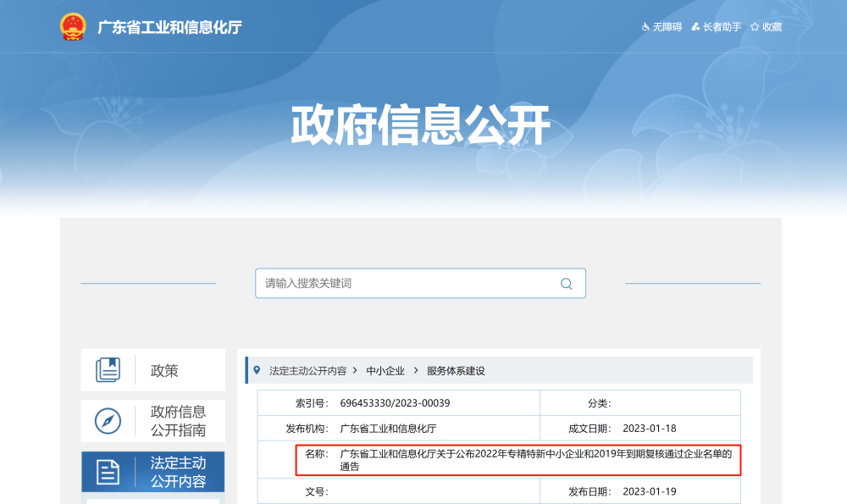Image resolution: width=847 pixels, height=504 pixels.
Task: Select 法定主动公开内容 sidebar item
Action: coord(152,472)
